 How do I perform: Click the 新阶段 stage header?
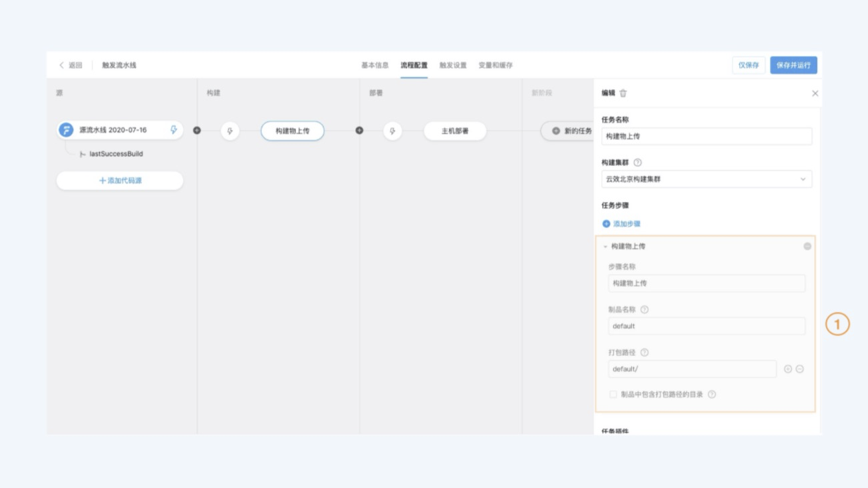(x=542, y=93)
